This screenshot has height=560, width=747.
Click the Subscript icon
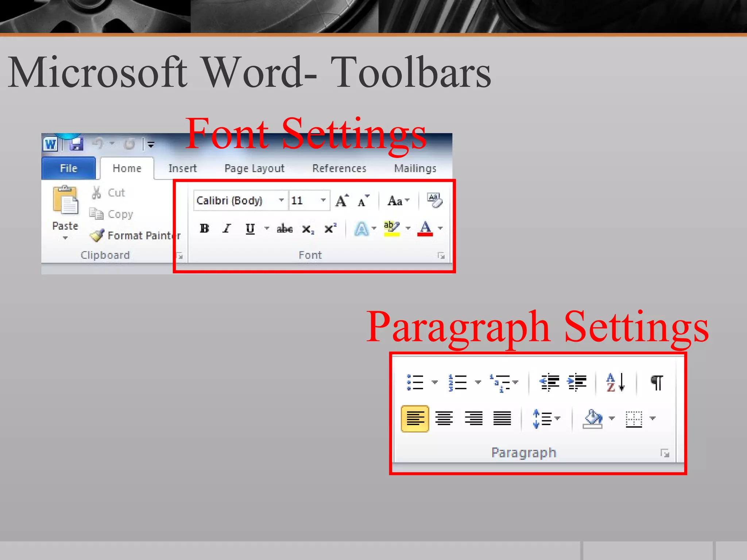coord(307,229)
